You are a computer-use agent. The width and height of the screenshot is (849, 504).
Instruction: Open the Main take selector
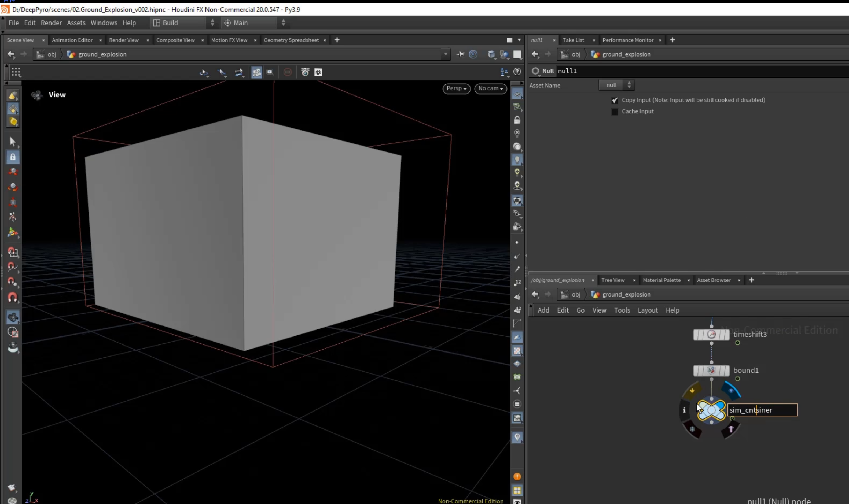(x=254, y=23)
